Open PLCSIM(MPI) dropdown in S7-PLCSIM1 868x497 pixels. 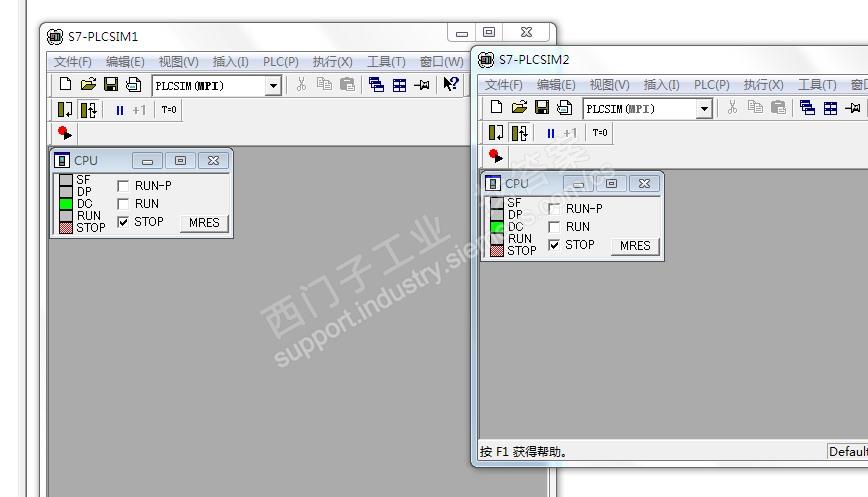click(273, 86)
